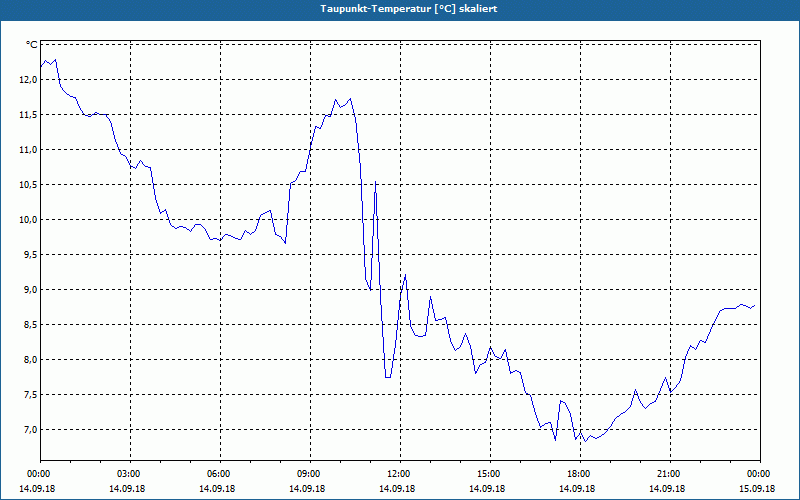Click the °C unit label on the axis
Screen dimensions: 800x500
click(32, 45)
